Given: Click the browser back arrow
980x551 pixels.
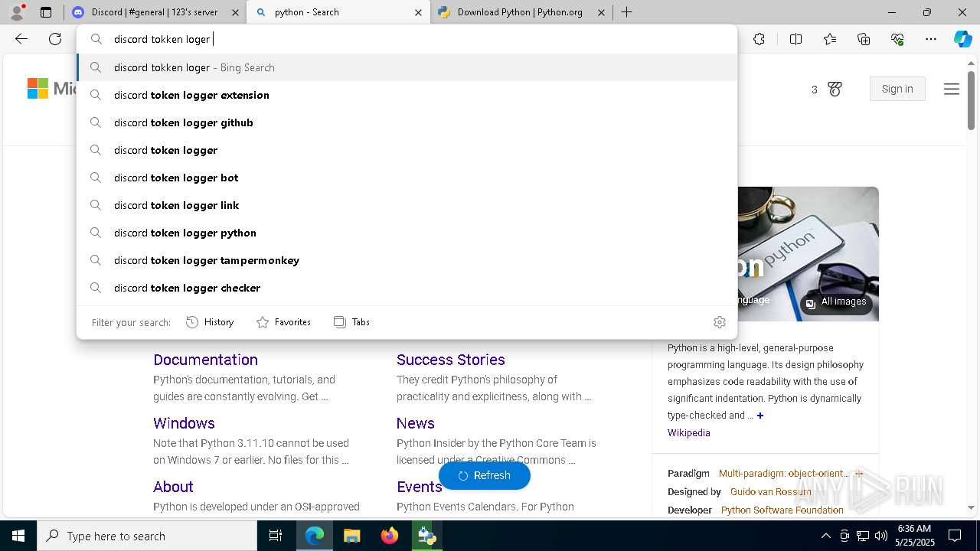Looking at the screenshot, I should [x=21, y=39].
